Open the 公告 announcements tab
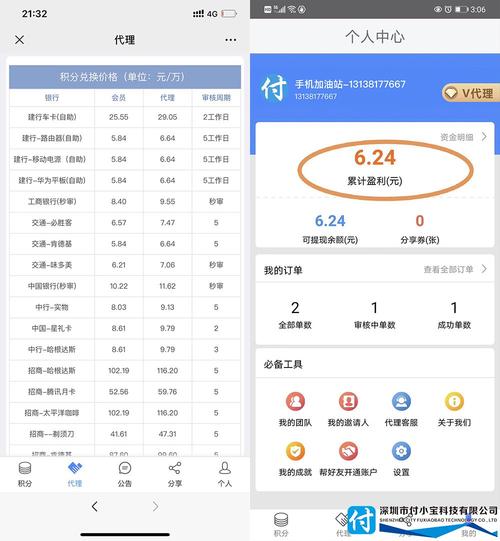500x541 pixels. pyautogui.click(x=125, y=474)
